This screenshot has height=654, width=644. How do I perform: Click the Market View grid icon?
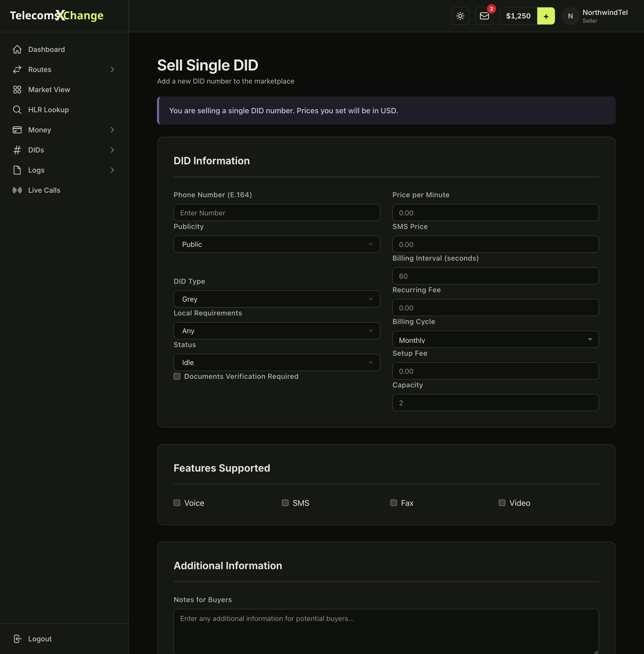pos(17,90)
